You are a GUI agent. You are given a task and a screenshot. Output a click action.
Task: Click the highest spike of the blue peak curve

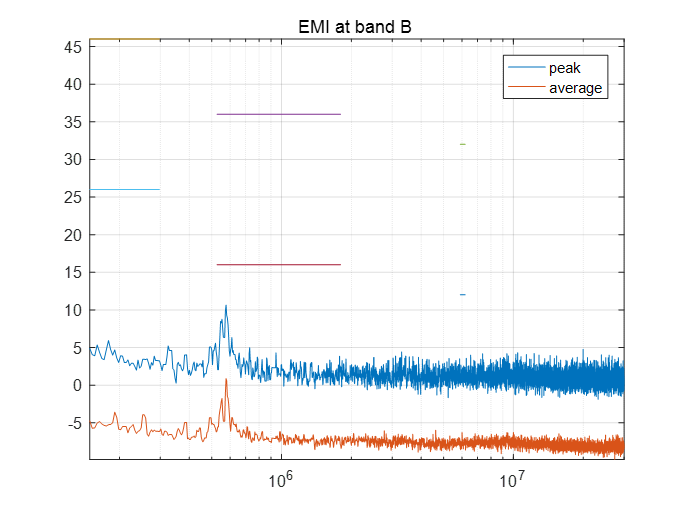click(x=226, y=307)
